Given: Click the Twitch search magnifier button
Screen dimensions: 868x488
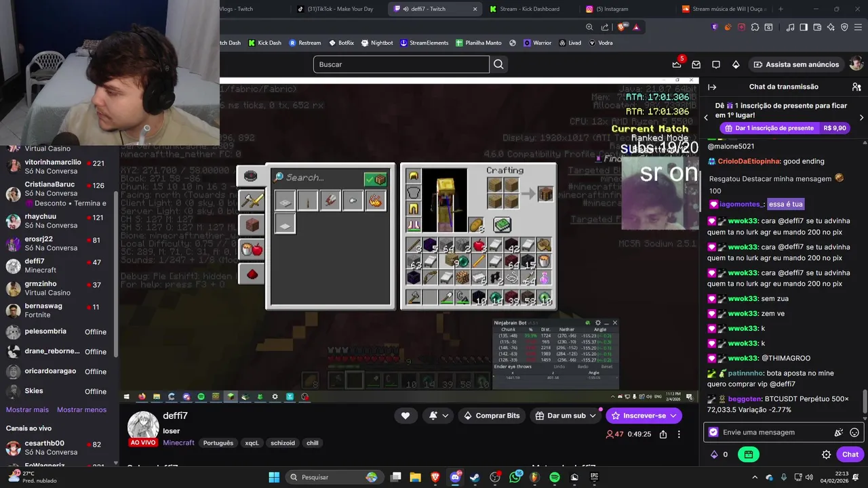Looking at the screenshot, I should click(x=498, y=64).
